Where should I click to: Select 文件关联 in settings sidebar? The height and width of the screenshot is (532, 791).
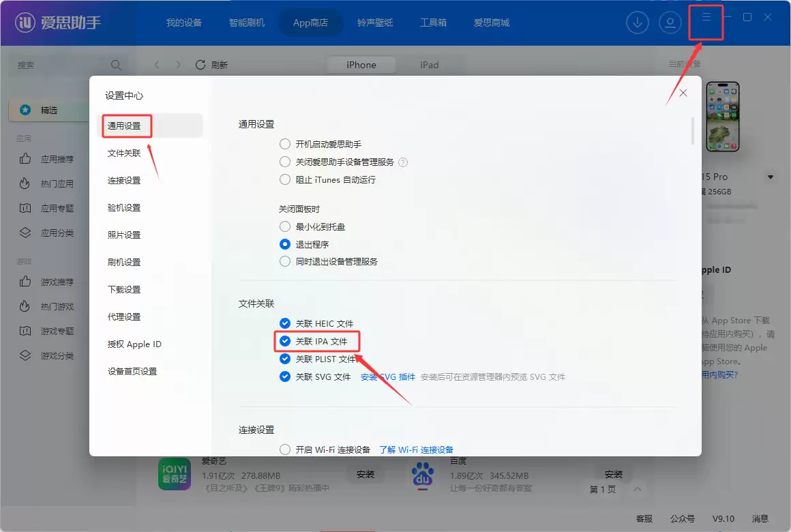coord(124,153)
